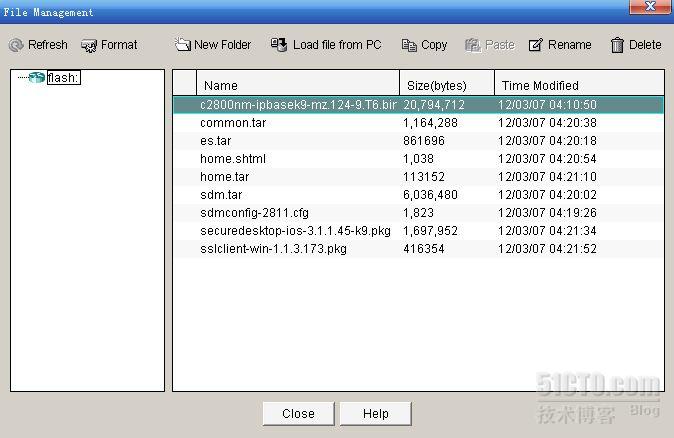Click the Rename label in toolbar

point(570,45)
